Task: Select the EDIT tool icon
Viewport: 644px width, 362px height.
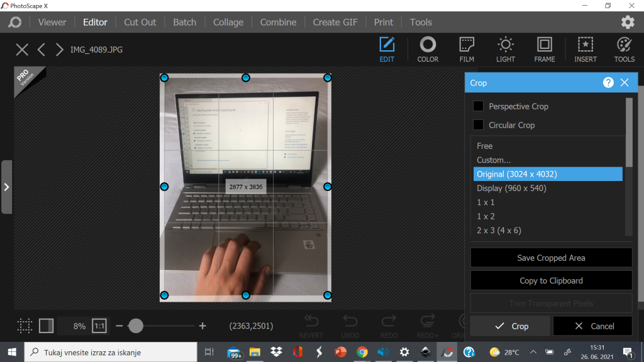Action: pyautogui.click(x=387, y=49)
